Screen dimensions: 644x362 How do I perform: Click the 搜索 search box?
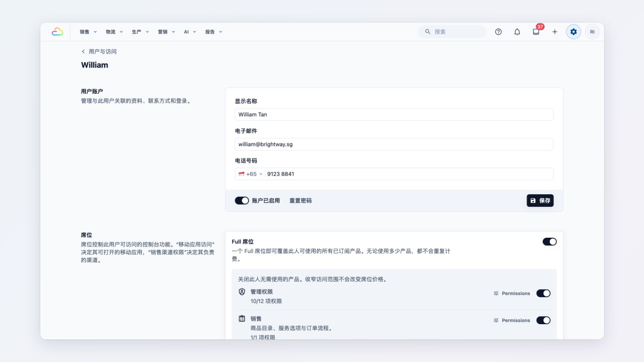(x=452, y=32)
